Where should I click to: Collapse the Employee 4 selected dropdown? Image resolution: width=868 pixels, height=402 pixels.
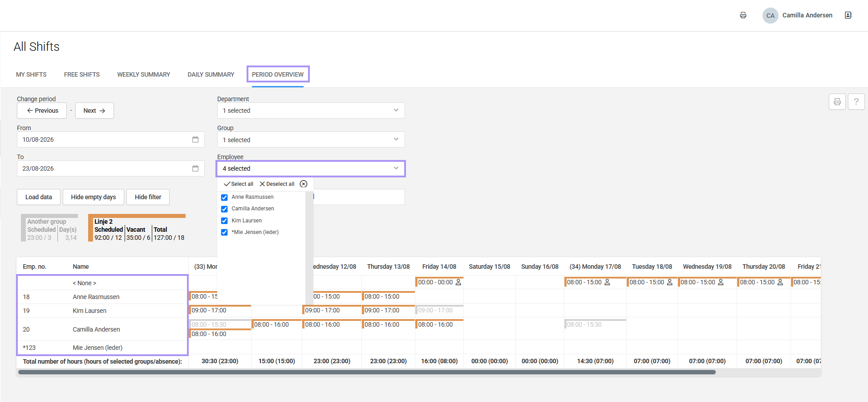point(311,168)
